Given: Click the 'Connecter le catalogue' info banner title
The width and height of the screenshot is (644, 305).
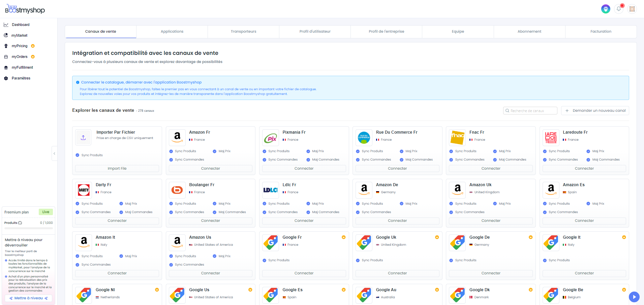Looking at the screenshot, I should (141, 82).
